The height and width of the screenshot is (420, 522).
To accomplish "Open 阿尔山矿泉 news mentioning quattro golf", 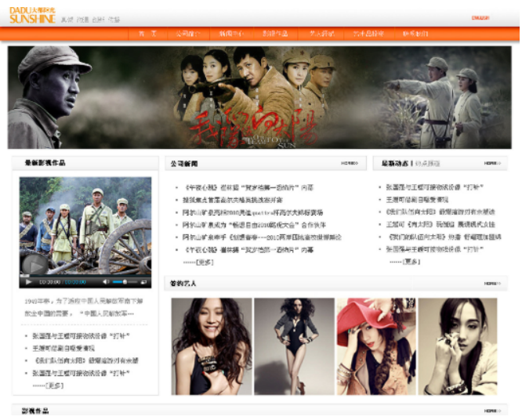I will [x=252, y=212].
